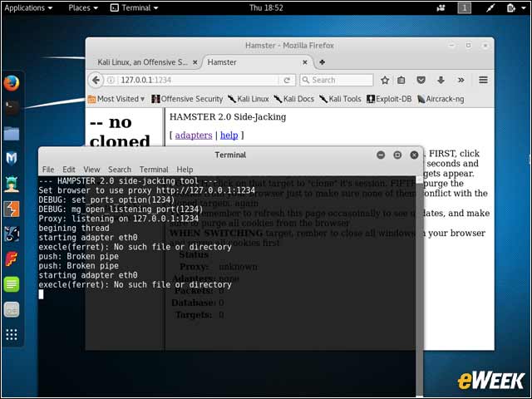Focus the Firefox Search box
Viewport: 532px width, 399px height.
tap(337, 80)
